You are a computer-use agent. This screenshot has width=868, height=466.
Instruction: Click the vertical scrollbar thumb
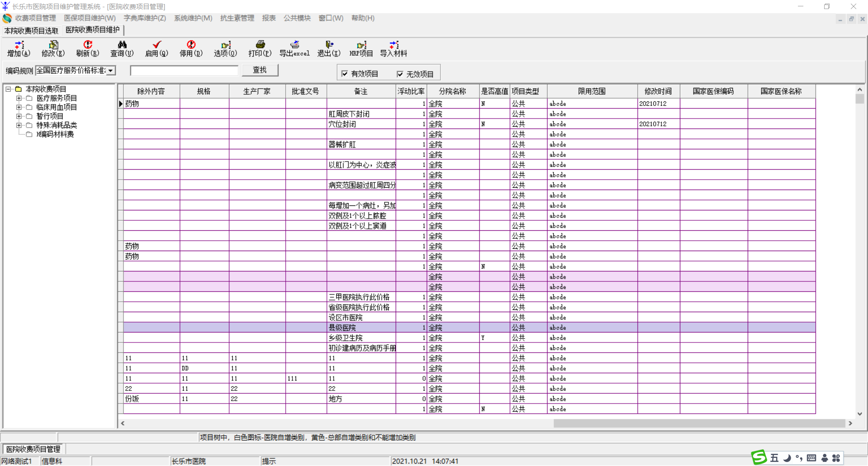860,99
